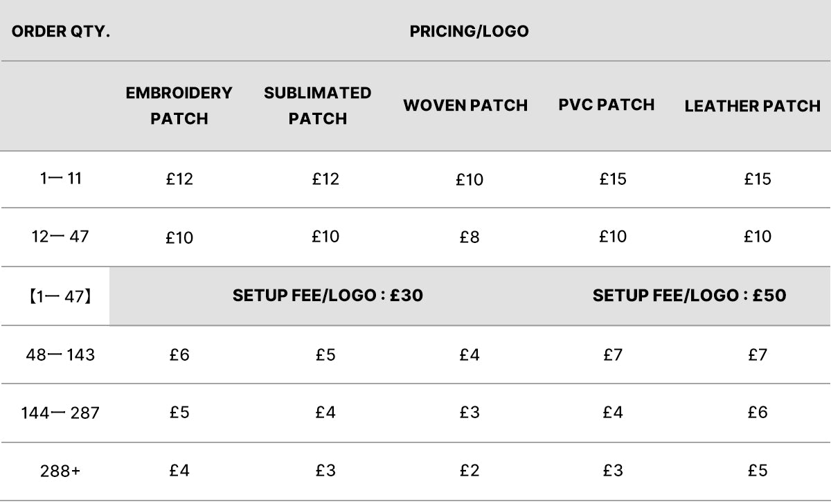Image resolution: width=831 pixels, height=504 pixels.
Task: Select leather patch £6 price for 144—287
Action: pos(758,413)
